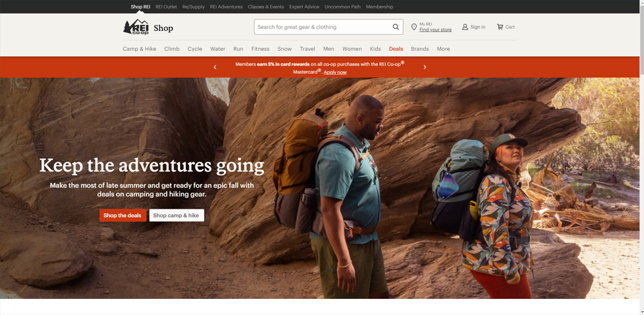Viewport: 644px width, 315px height.
Task: Expand the More navigation menu
Action: (443, 49)
